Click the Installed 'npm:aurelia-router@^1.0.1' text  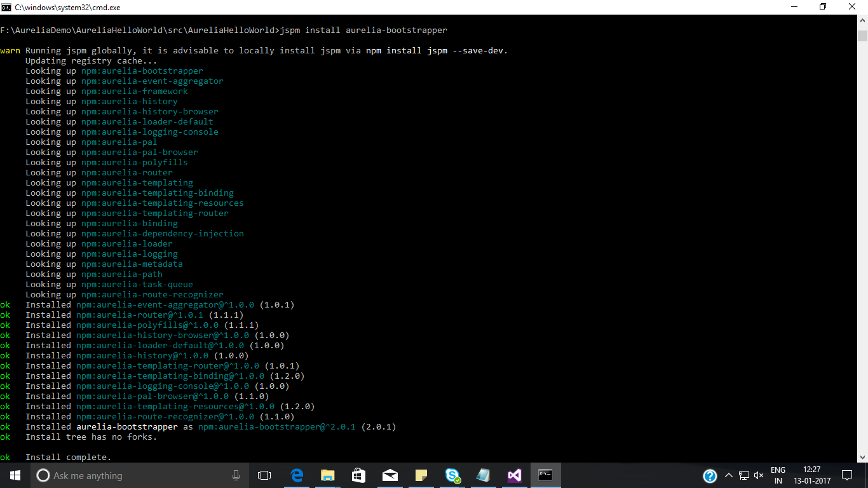(x=140, y=315)
